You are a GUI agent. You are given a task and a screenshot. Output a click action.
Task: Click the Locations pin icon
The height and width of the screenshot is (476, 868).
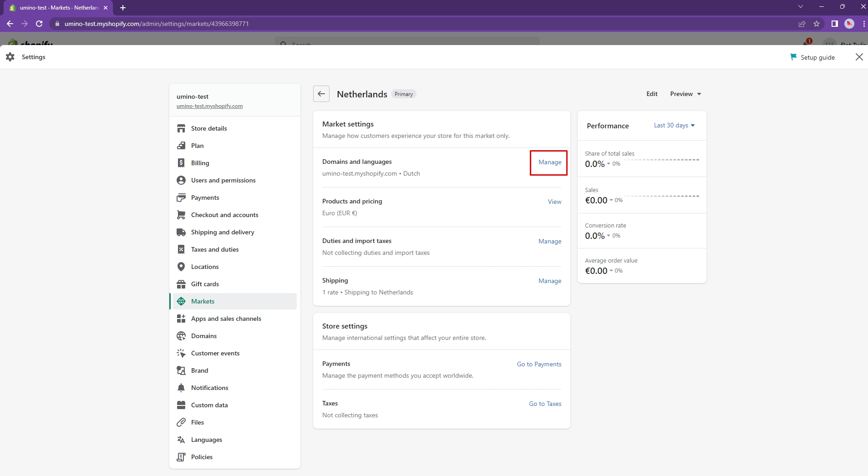pos(181,267)
